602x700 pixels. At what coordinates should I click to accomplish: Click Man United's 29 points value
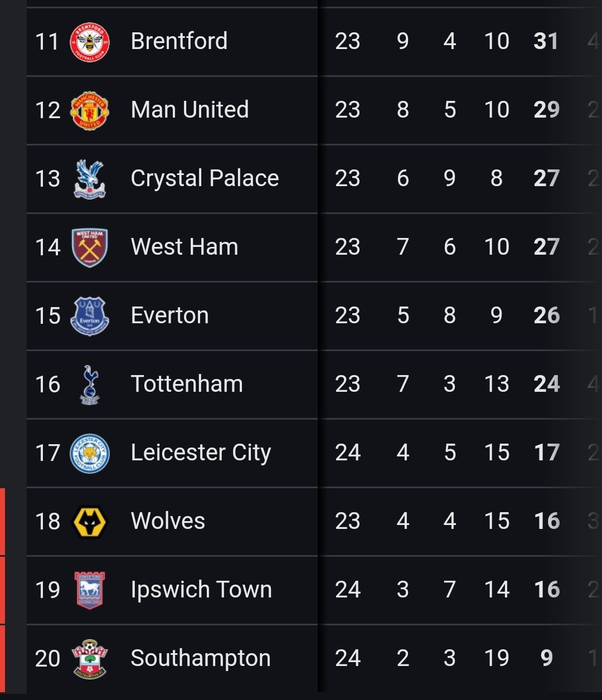(546, 110)
